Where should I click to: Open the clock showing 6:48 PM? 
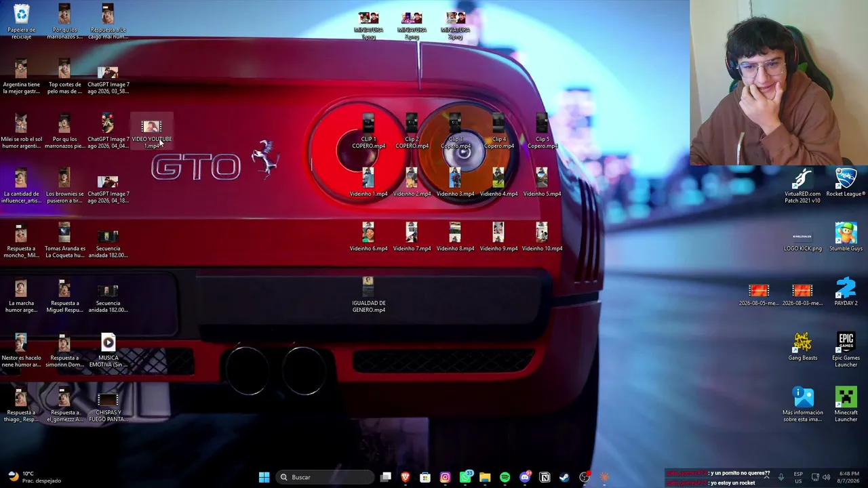coord(849,477)
